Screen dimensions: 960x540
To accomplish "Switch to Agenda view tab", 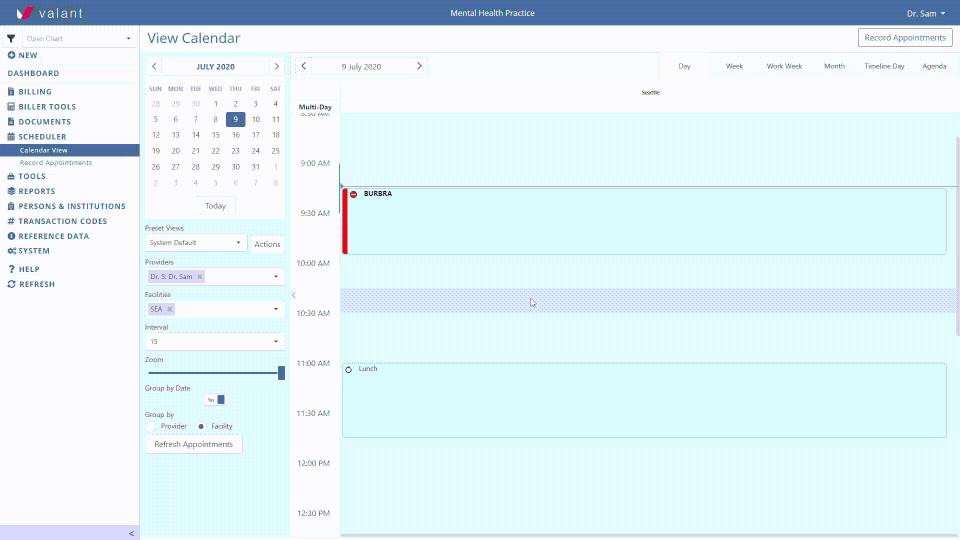I will click(934, 66).
